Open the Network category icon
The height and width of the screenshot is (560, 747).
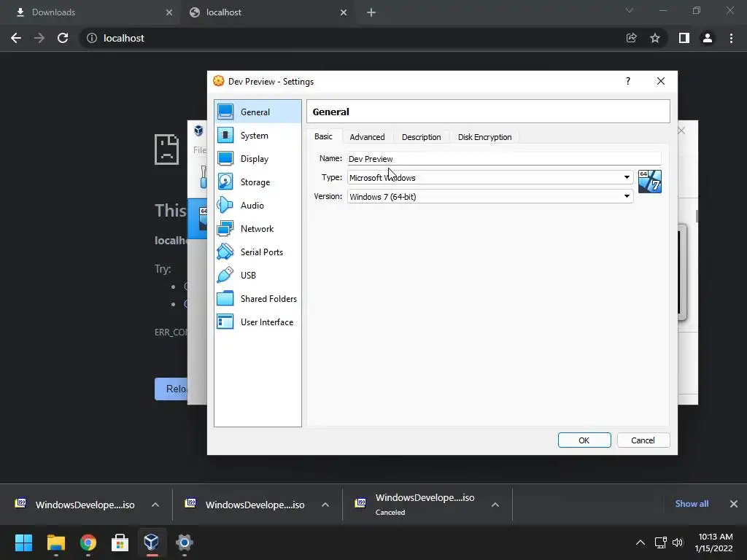[x=225, y=228]
